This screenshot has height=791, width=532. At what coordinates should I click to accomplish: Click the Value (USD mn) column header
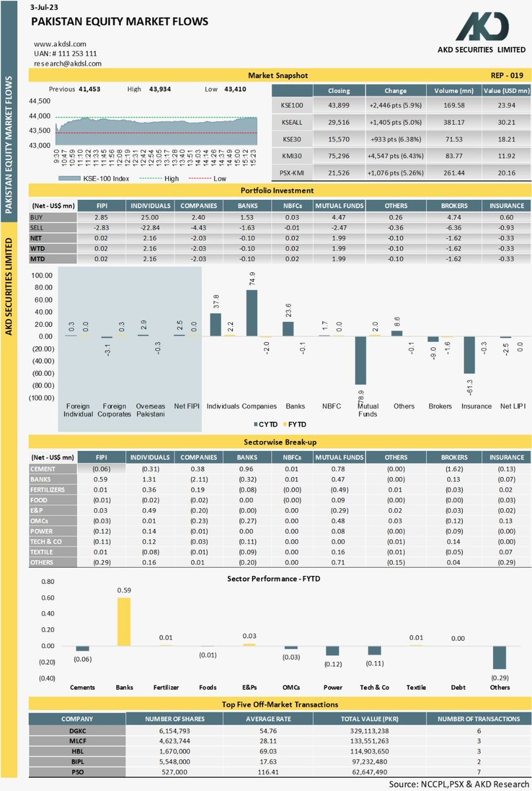pos(506,91)
